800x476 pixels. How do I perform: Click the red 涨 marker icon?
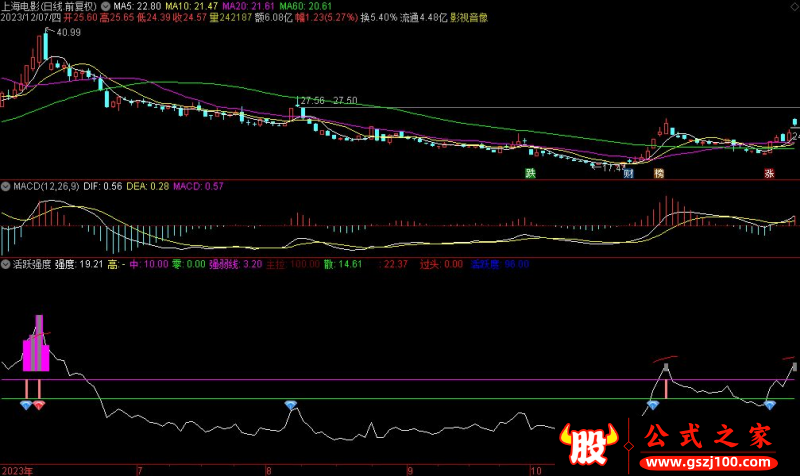[x=770, y=173]
